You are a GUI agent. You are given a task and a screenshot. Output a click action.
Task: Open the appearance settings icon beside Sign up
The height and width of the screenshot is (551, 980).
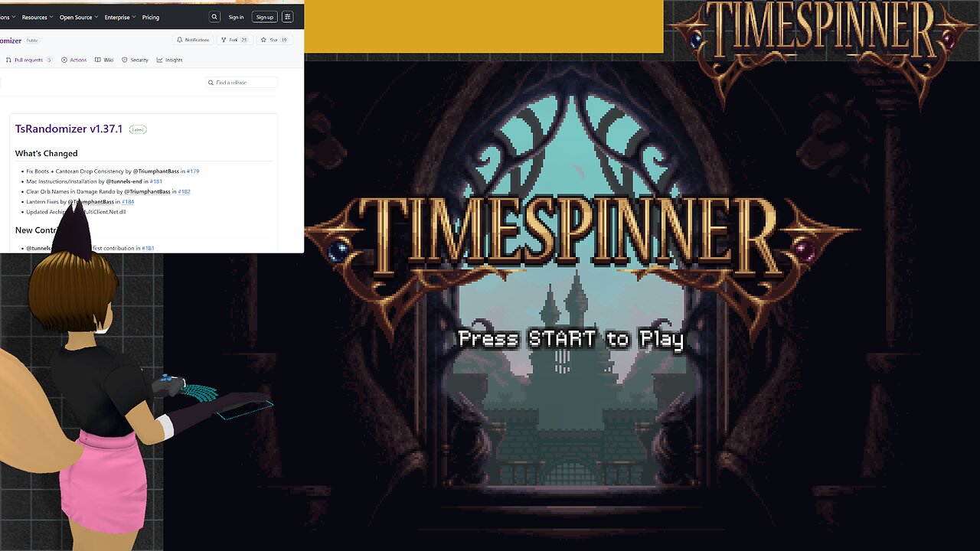[287, 17]
